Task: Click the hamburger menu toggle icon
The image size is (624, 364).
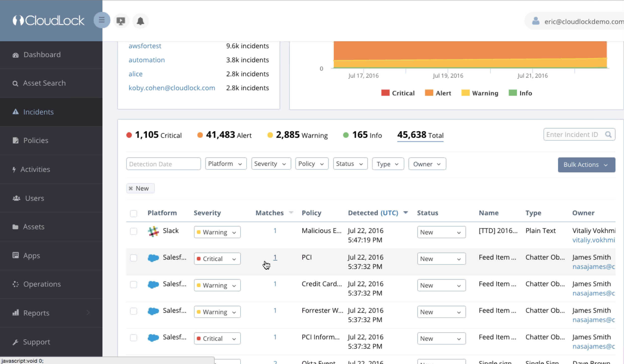Action: pyautogui.click(x=102, y=20)
